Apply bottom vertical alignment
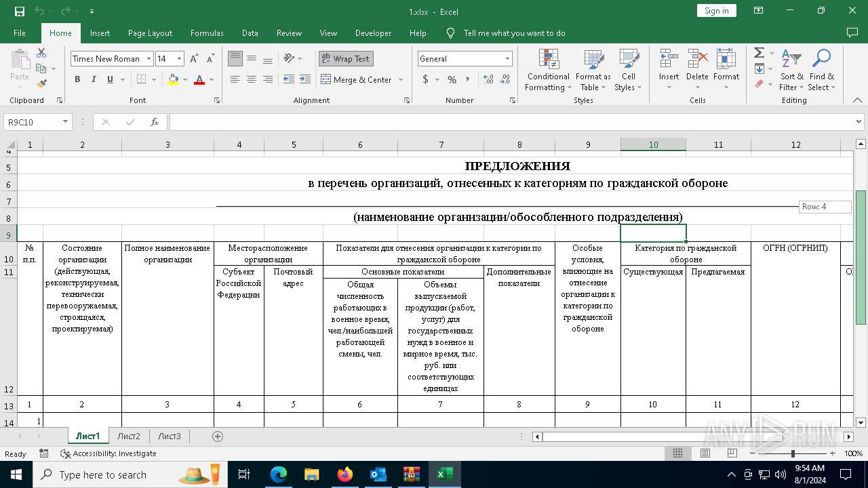868x488 pixels. coord(268,59)
